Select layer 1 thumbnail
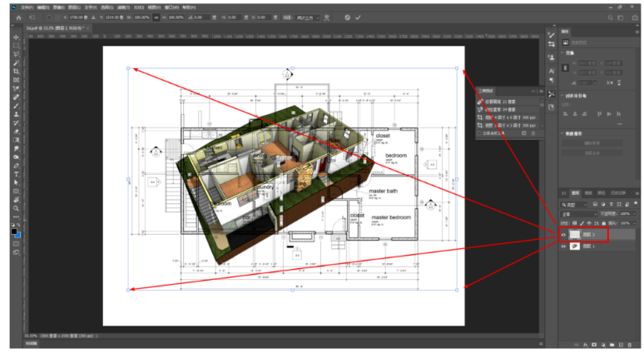 coord(575,247)
